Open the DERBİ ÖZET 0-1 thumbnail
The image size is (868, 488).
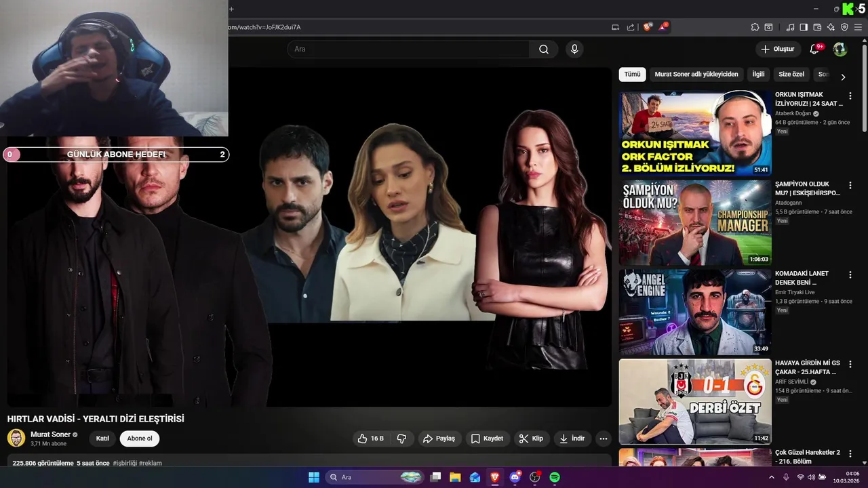click(x=695, y=401)
